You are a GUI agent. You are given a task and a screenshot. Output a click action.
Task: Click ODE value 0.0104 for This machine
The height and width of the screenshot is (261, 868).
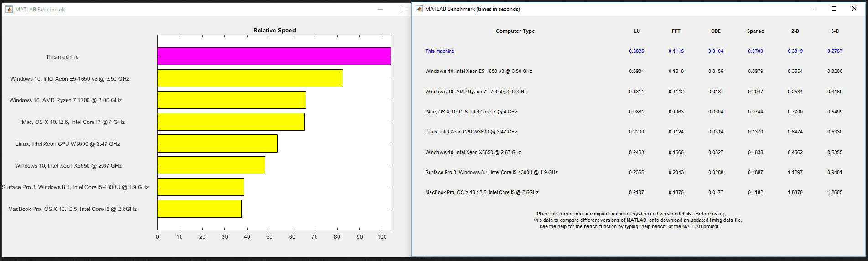pos(716,51)
